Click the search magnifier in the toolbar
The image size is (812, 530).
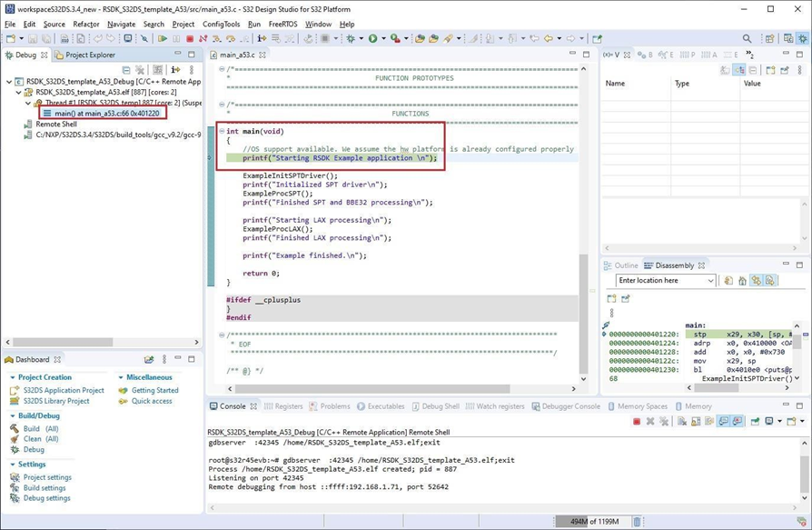pyautogui.click(x=747, y=39)
